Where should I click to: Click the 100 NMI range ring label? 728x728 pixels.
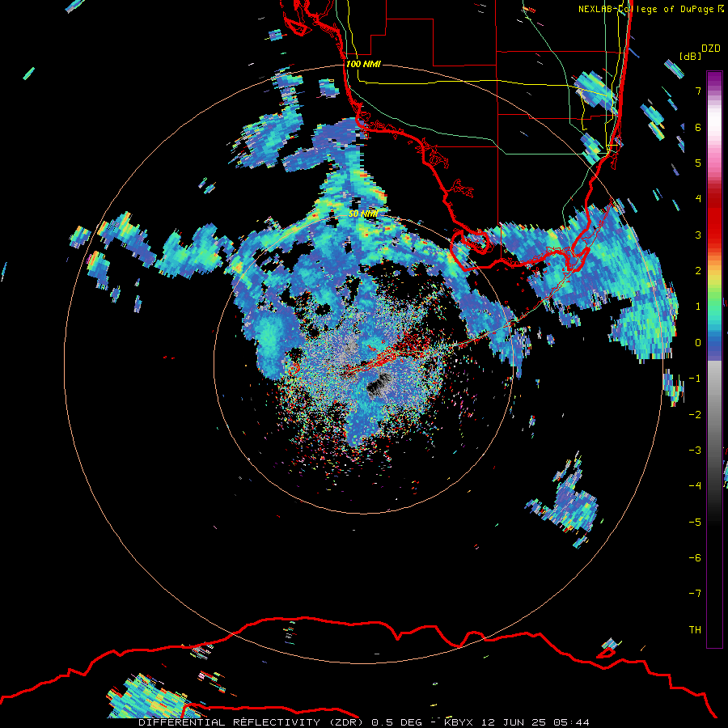point(363,64)
